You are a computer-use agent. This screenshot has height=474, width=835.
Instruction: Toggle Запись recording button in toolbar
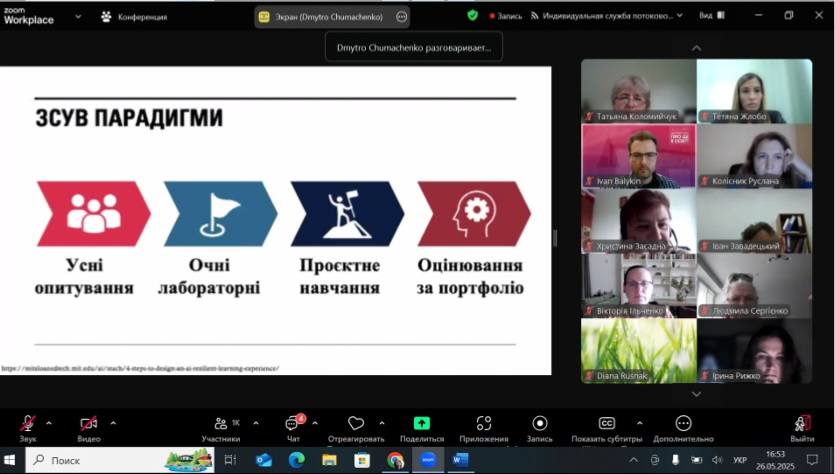click(539, 424)
